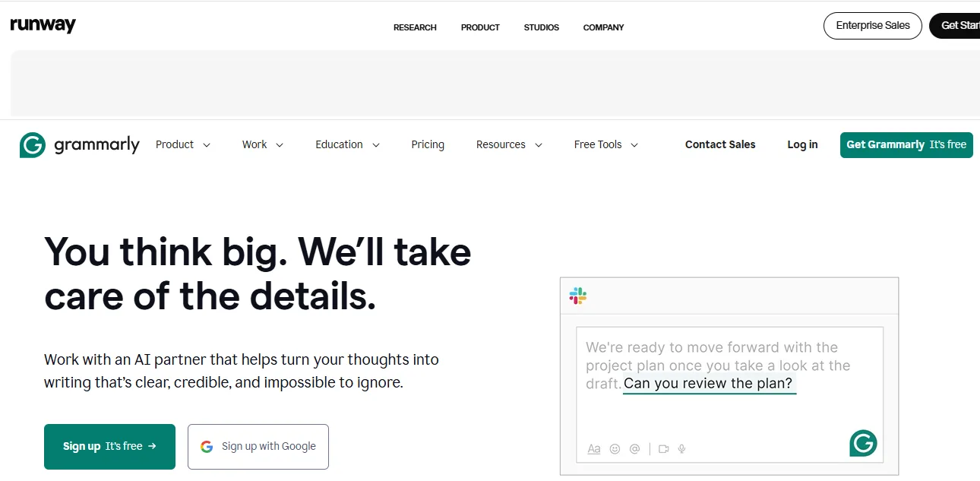Click the emoji smiley icon
The image size is (980, 481).
pyautogui.click(x=615, y=448)
